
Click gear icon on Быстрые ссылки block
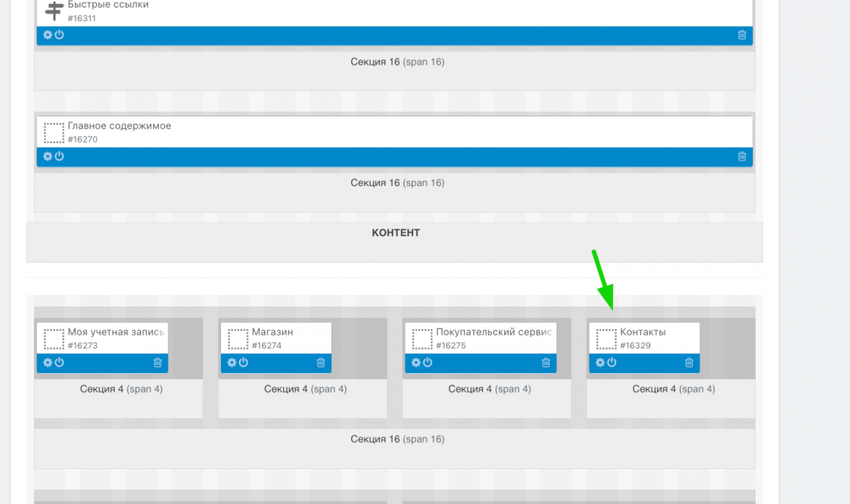[x=48, y=35]
